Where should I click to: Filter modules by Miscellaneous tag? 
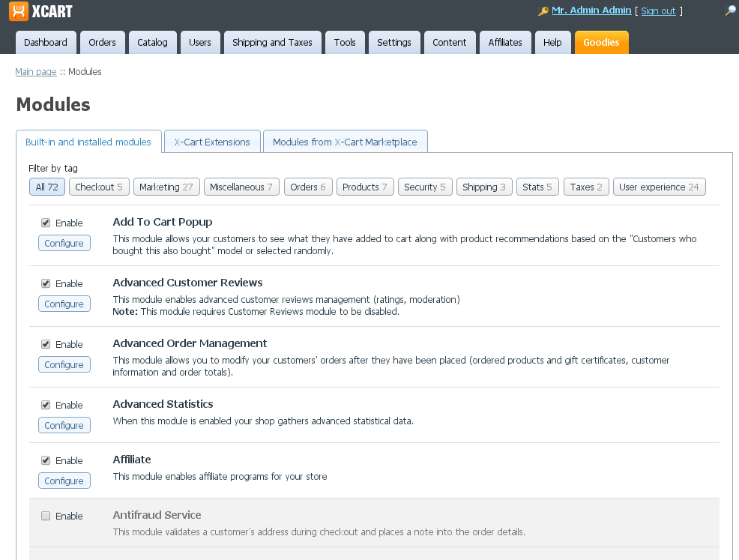point(241,187)
